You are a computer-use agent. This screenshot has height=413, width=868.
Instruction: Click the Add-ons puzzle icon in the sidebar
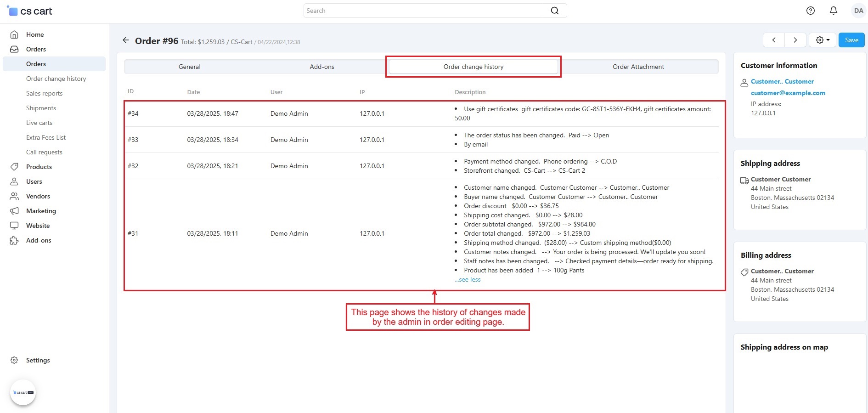[x=14, y=240]
